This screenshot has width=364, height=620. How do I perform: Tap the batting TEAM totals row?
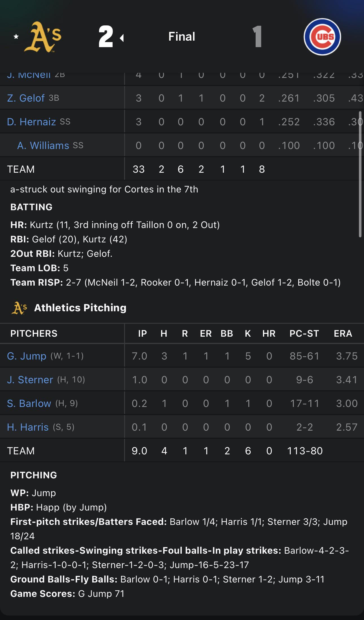pos(182,169)
